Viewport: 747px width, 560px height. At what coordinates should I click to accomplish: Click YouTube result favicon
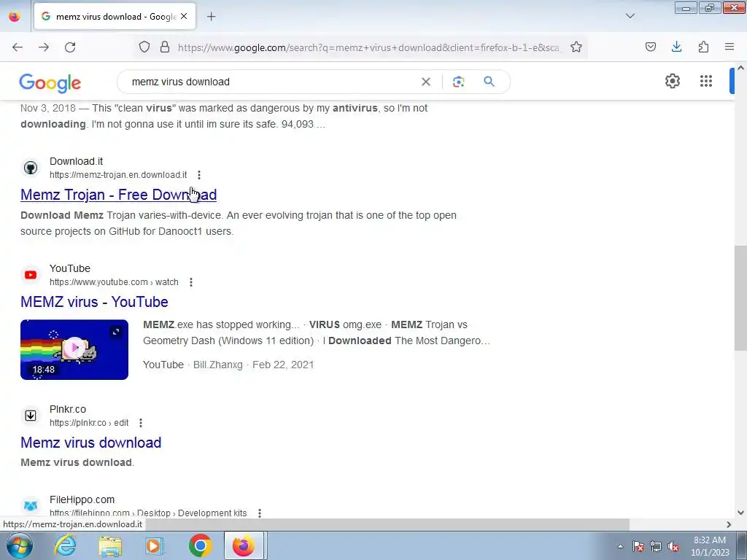point(31,275)
